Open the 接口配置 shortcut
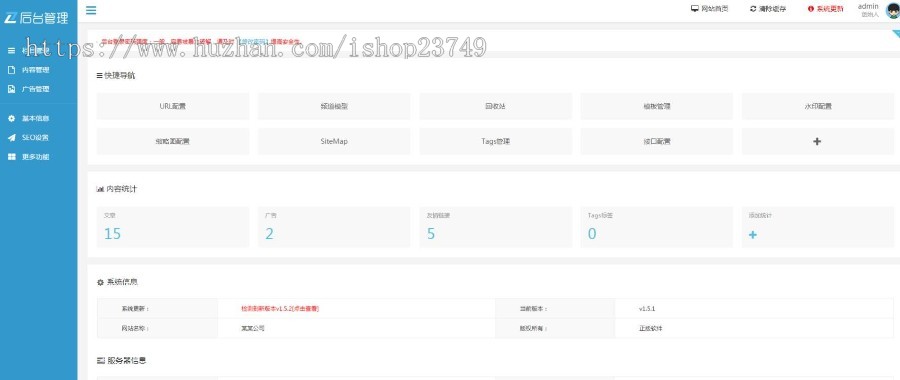 (657, 141)
